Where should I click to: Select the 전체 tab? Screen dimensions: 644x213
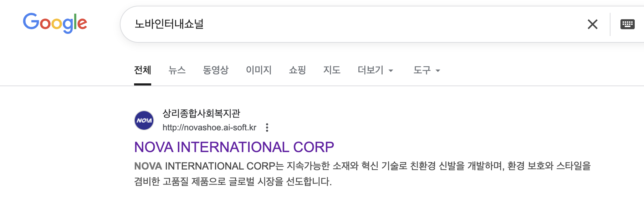point(143,70)
